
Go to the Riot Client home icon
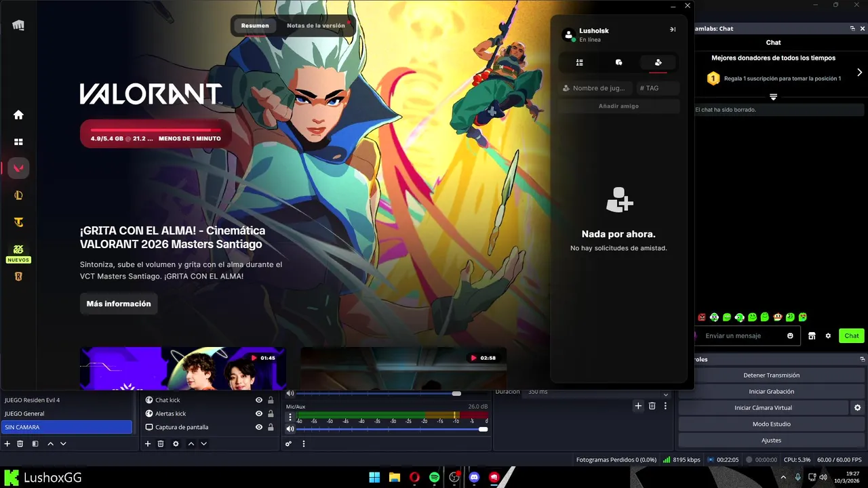coord(18,115)
